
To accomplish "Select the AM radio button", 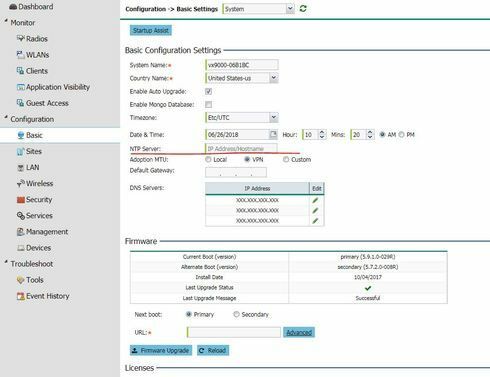I will (382, 135).
